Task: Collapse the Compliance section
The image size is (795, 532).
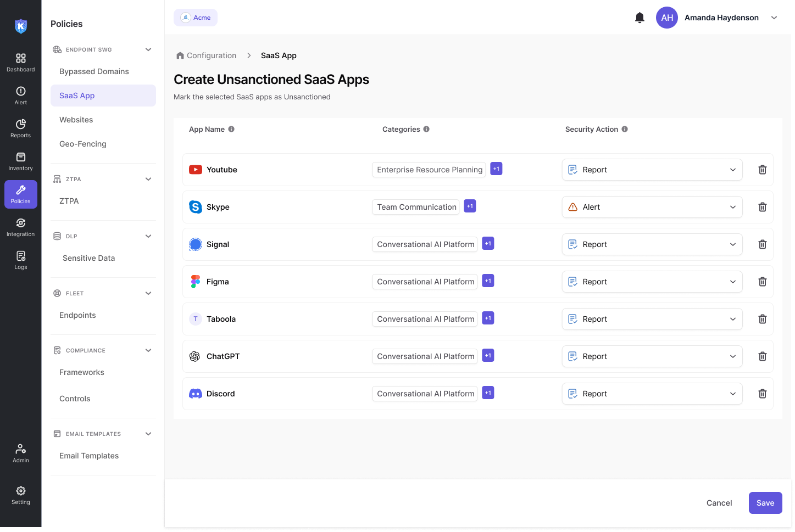Action: [148, 350]
